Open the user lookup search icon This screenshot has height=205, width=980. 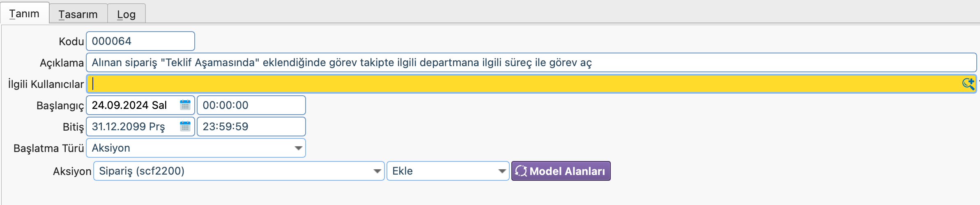click(x=968, y=84)
